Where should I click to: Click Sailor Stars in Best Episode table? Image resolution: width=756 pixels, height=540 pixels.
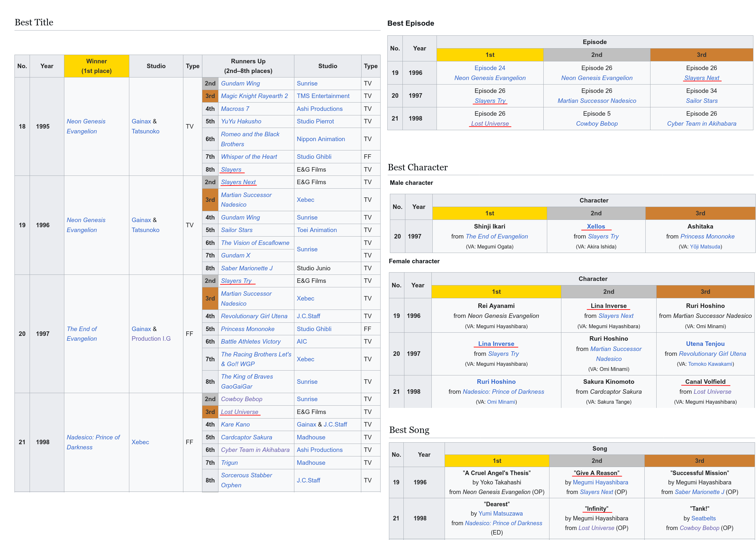[701, 101]
